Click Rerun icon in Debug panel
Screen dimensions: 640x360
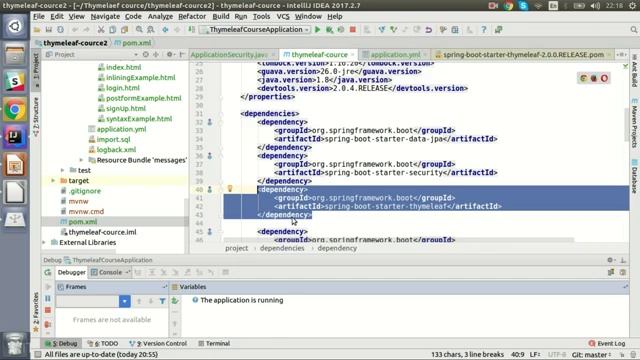pyautogui.click(x=48, y=272)
